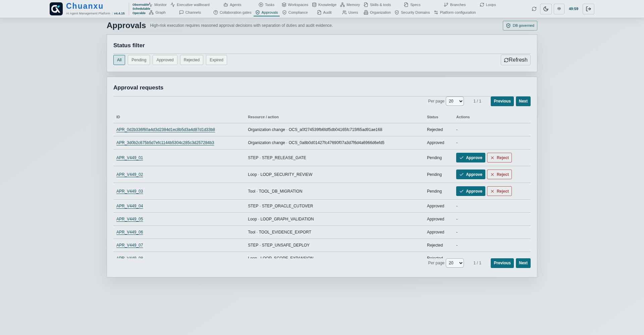Filter approvals by Rejected status
Screen dimensions: 644x335
[x=192, y=60]
